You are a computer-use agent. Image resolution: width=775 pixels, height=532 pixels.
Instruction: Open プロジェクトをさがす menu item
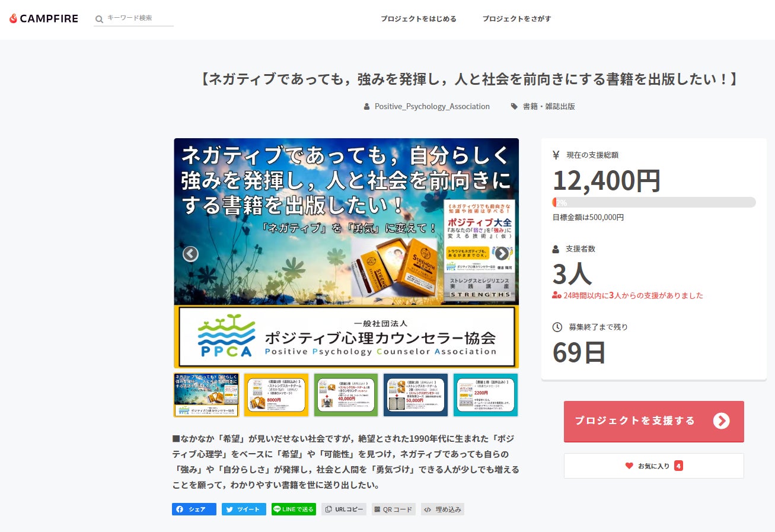click(x=516, y=19)
